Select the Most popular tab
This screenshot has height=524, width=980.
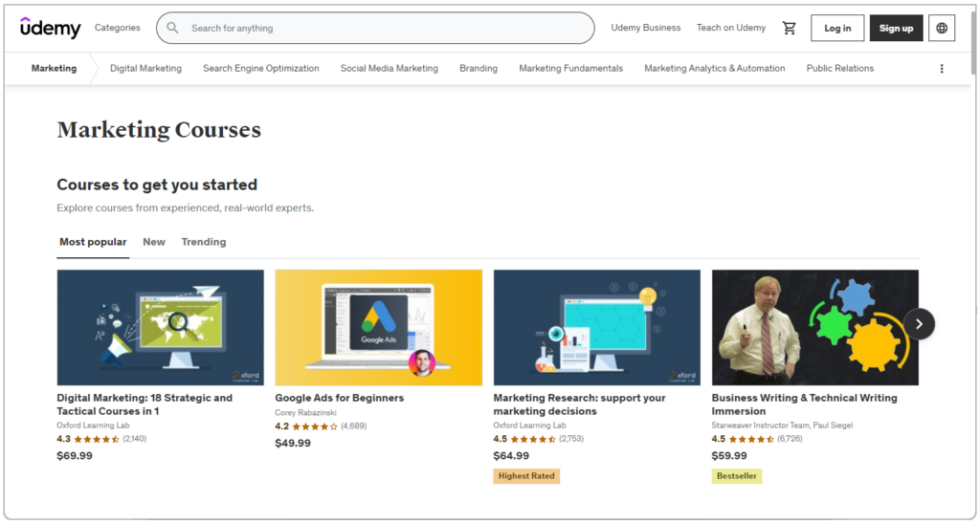[x=93, y=242]
